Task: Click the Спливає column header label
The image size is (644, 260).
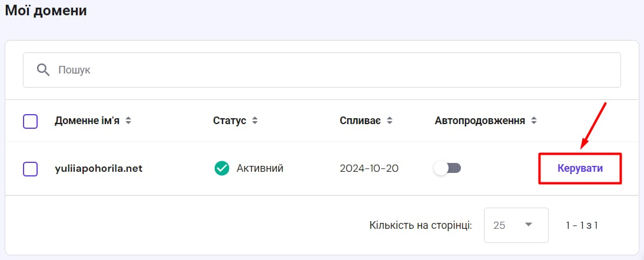Action: point(360,121)
